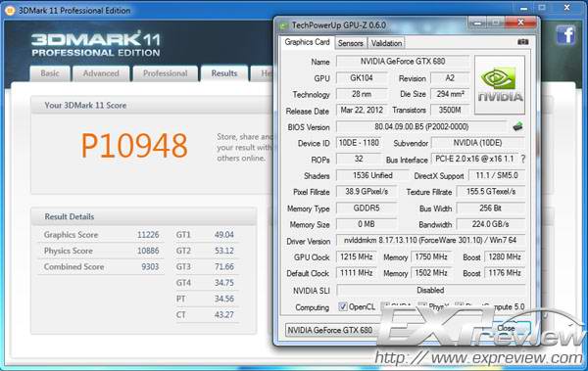Click the GPU-Z screenshot camera icon
Image resolution: width=588 pixels, height=371 pixels.
(522, 42)
